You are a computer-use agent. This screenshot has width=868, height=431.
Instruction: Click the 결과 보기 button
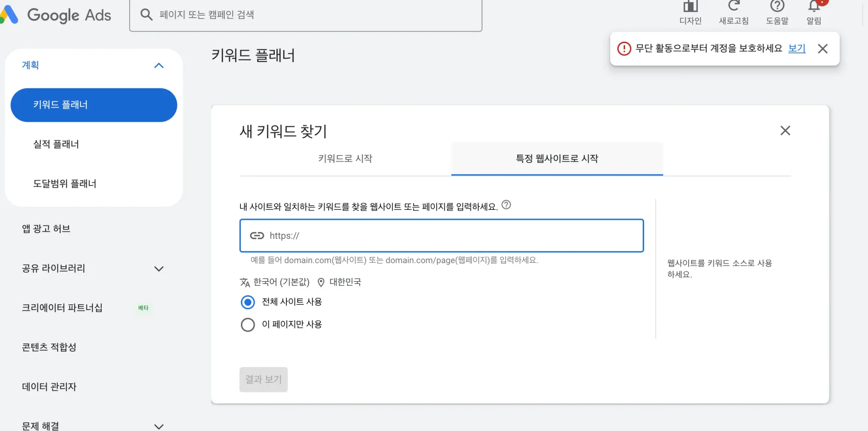(x=263, y=379)
